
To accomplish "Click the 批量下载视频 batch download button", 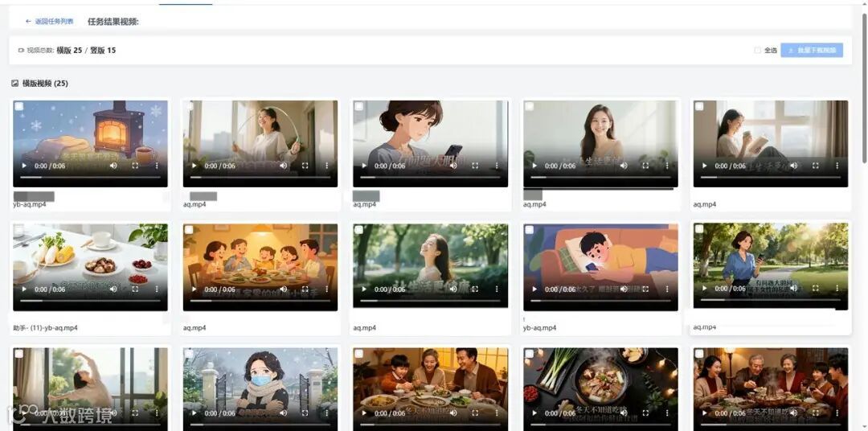I will [x=812, y=51].
